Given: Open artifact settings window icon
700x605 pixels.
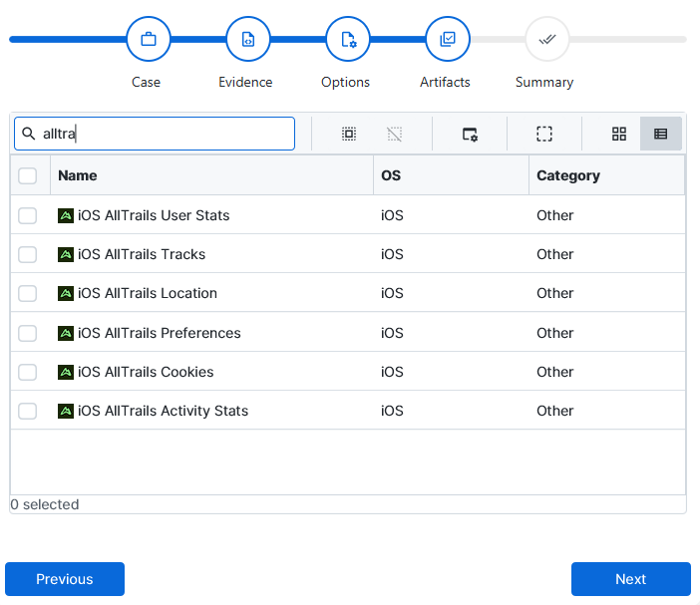Looking at the screenshot, I should (x=470, y=134).
